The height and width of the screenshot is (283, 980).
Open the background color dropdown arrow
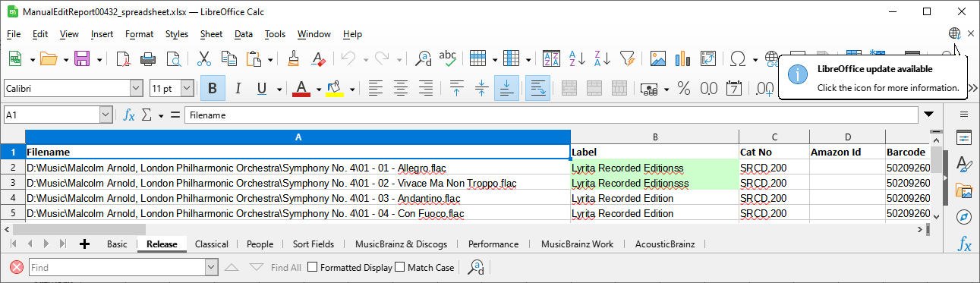351,89
